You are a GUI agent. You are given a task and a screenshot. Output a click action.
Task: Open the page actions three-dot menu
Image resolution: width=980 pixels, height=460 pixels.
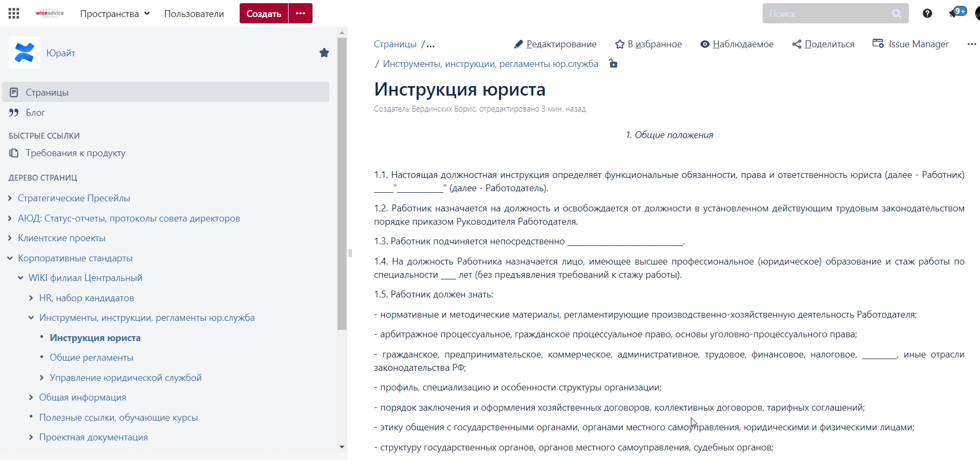(x=972, y=44)
